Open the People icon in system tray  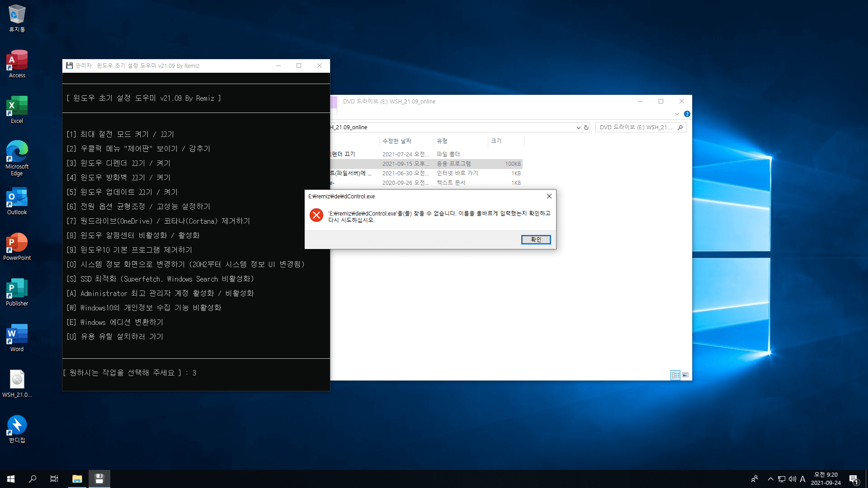click(x=754, y=479)
